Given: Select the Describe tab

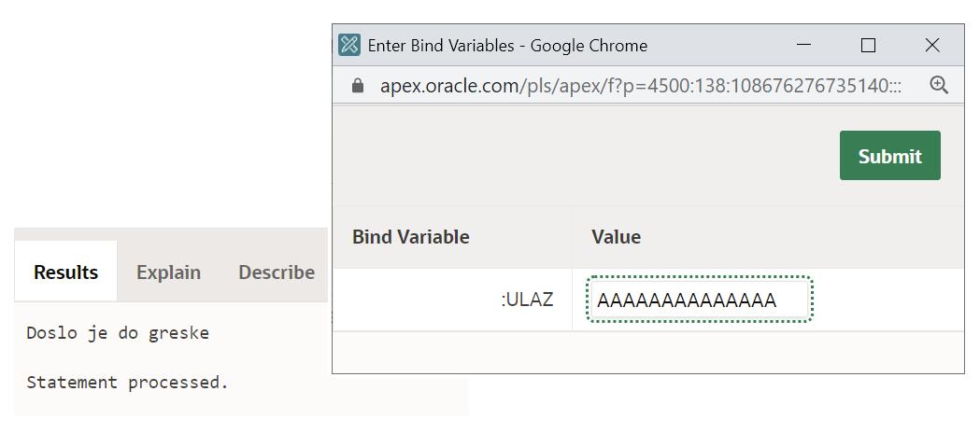Looking at the screenshot, I should (x=276, y=272).
